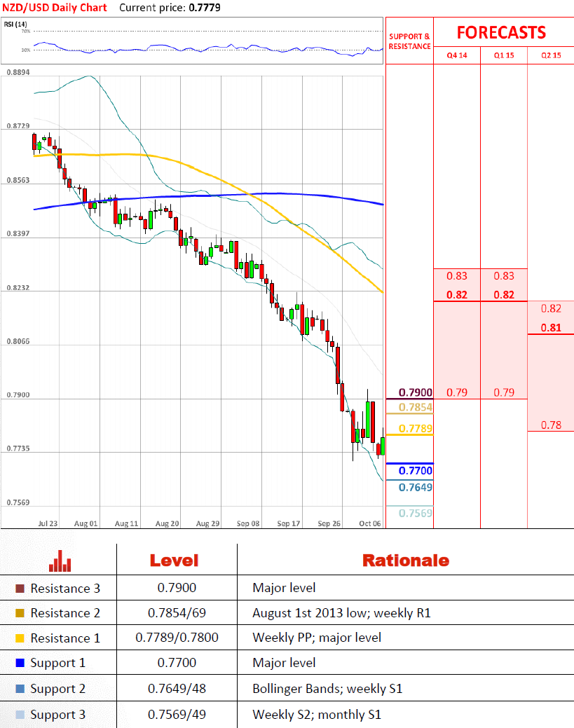Viewport: 574px width, 728px height.
Task: Click the Aug 20 date axis label
Action: coord(168,523)
